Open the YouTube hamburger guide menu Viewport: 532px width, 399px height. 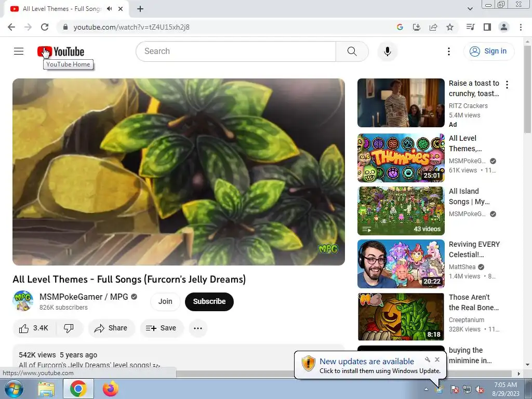[x=19, y=51]
